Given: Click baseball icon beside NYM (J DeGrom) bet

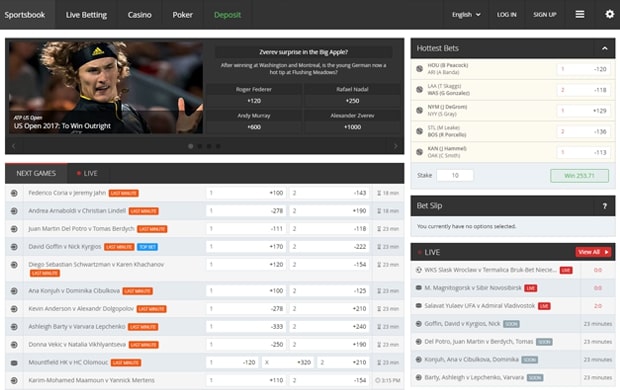Looking at the screenshot, I should pyautogui.click(x=420, y=110).
